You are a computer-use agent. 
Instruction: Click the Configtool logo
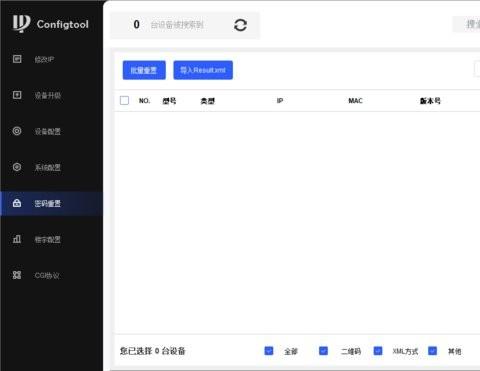(51, 24)
